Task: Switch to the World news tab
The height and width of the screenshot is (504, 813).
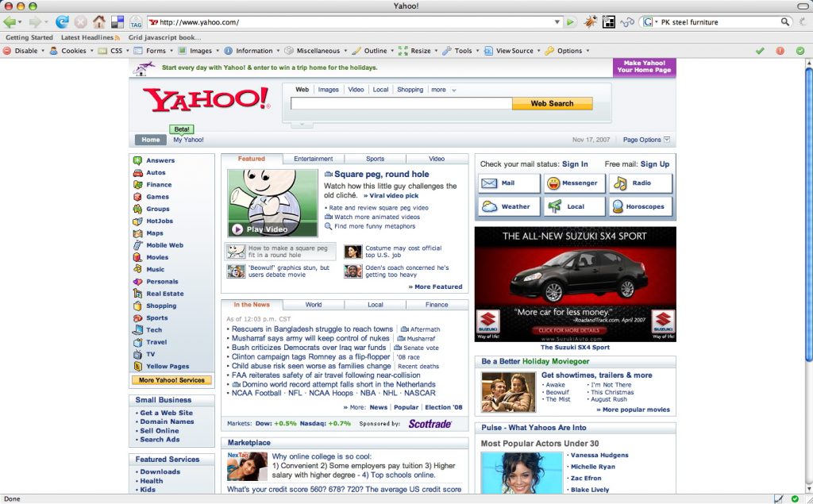Action: click(x=313, y=304)
